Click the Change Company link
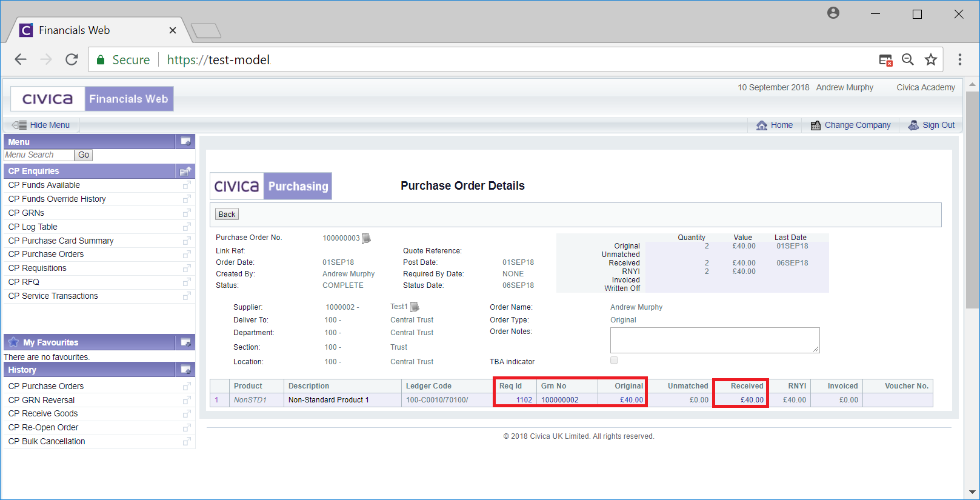 tap(858, 125)
